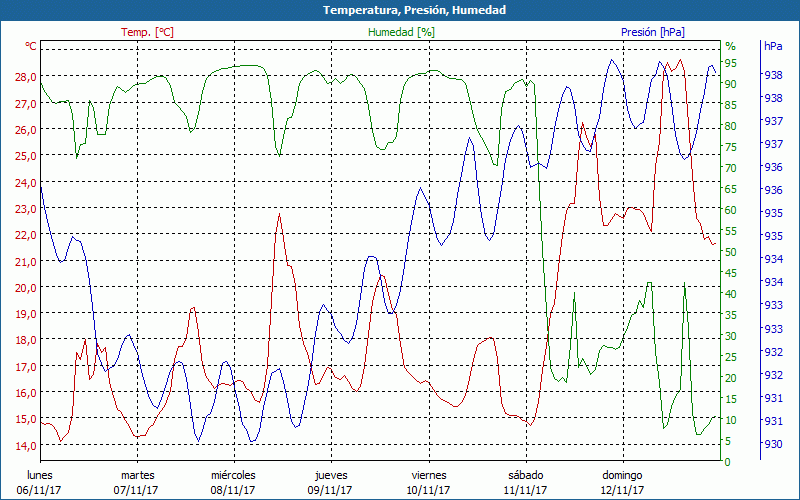
Task: Select the blue Presión [hPa] legend label
Action: pos(652,32)
